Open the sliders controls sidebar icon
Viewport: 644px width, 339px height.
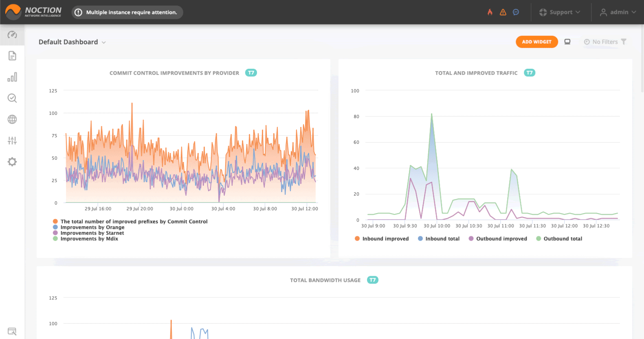coord(12,141)
